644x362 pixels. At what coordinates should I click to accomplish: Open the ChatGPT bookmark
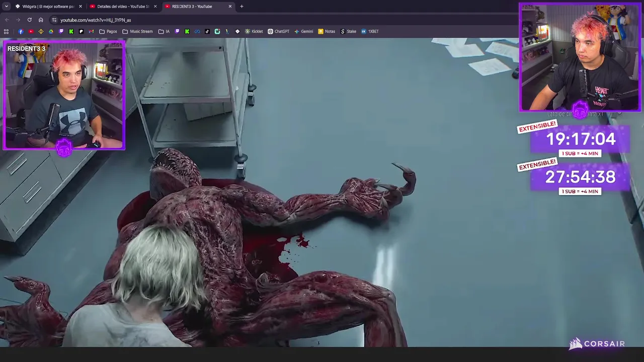click(x=278, y=31)
